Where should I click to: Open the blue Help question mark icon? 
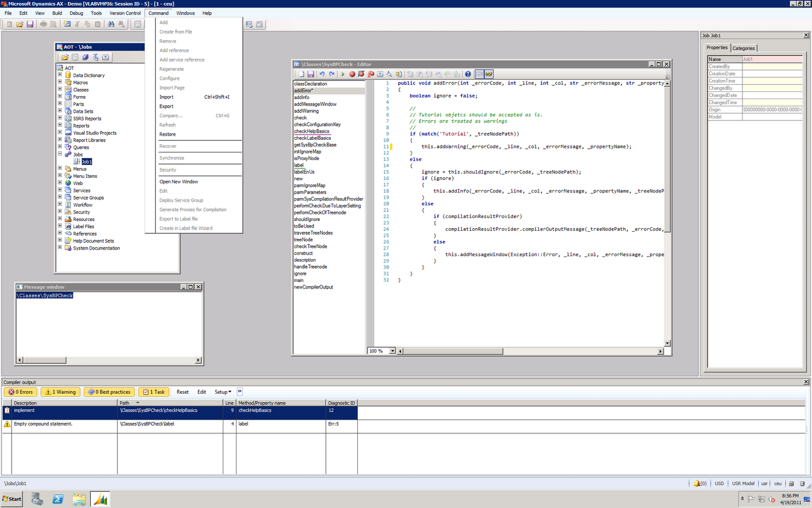coord(468,74)
